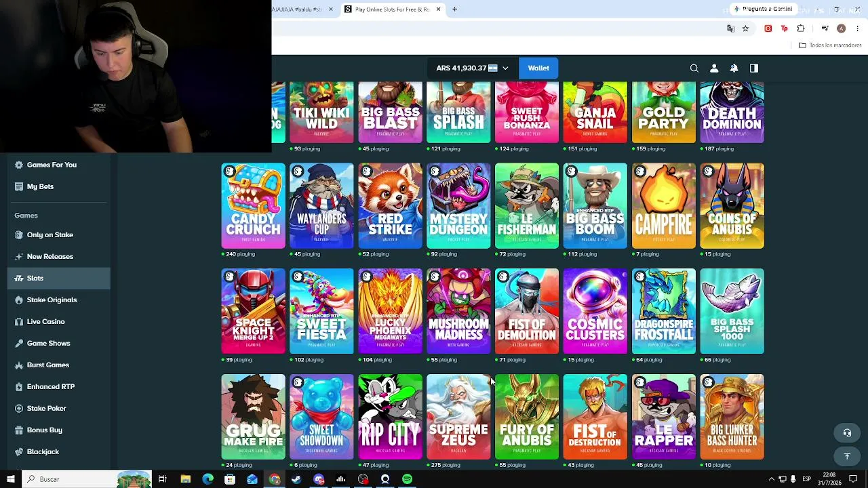This screenshot has width=868, height=488.
Task: Click the Burst Games sidebar icon
Action: coord(19,365)
